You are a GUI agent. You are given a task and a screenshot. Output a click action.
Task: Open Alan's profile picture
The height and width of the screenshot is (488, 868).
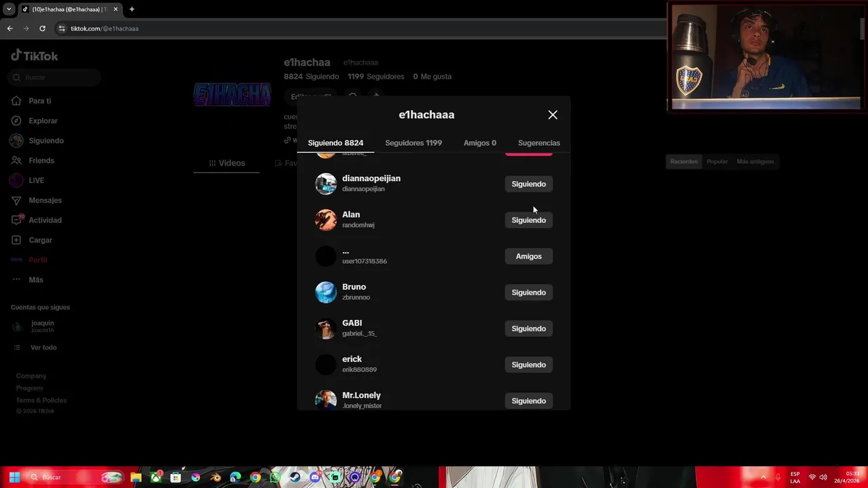click(x=325, y=220)
